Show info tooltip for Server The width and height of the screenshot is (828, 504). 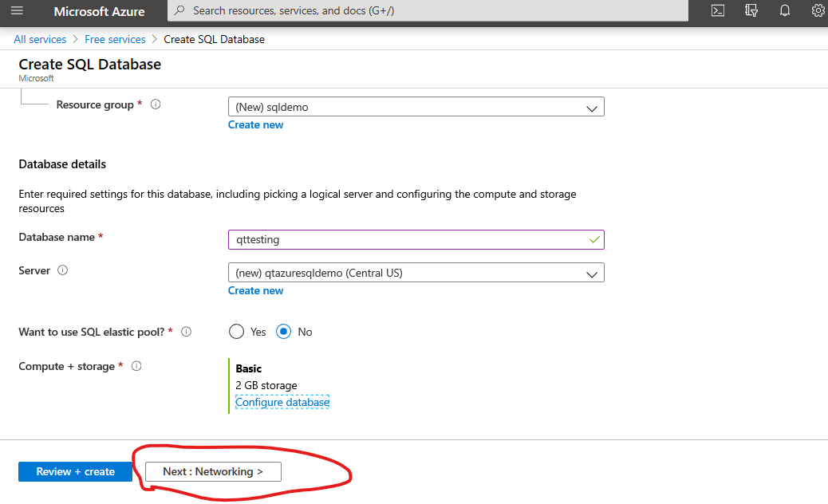click(x=62, y=270)
